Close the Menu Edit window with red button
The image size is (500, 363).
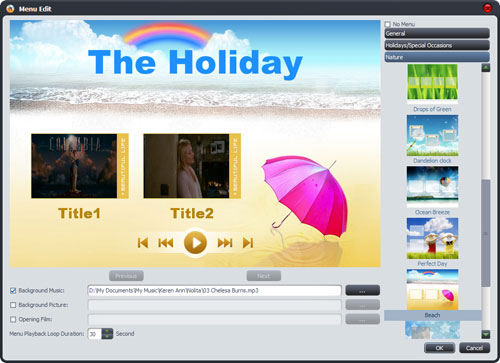488,8
